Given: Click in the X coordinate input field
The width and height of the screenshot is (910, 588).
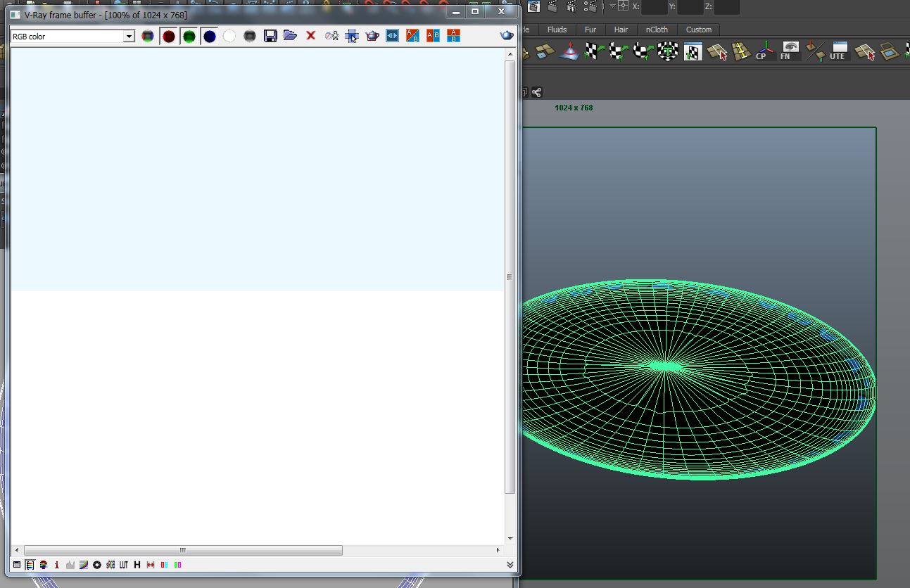Looking at the screenshot, I should (x=654, y=7).
